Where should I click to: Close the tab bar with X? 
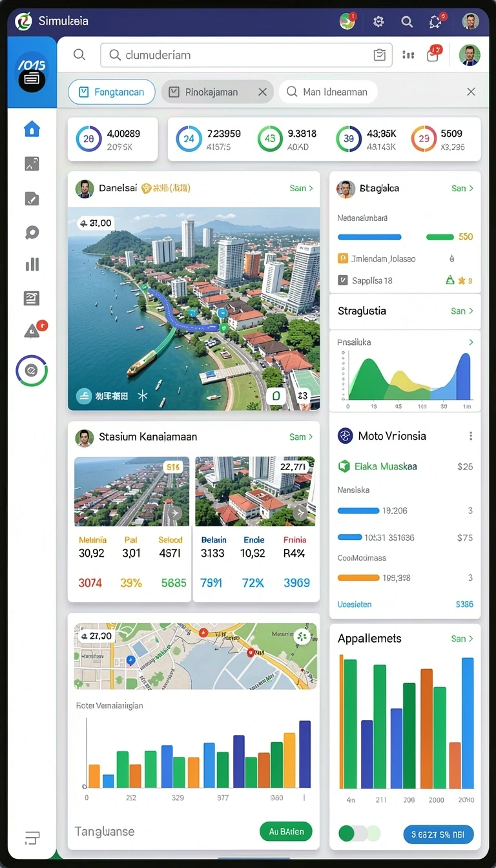pyautogui.click(x=471, y=92)
